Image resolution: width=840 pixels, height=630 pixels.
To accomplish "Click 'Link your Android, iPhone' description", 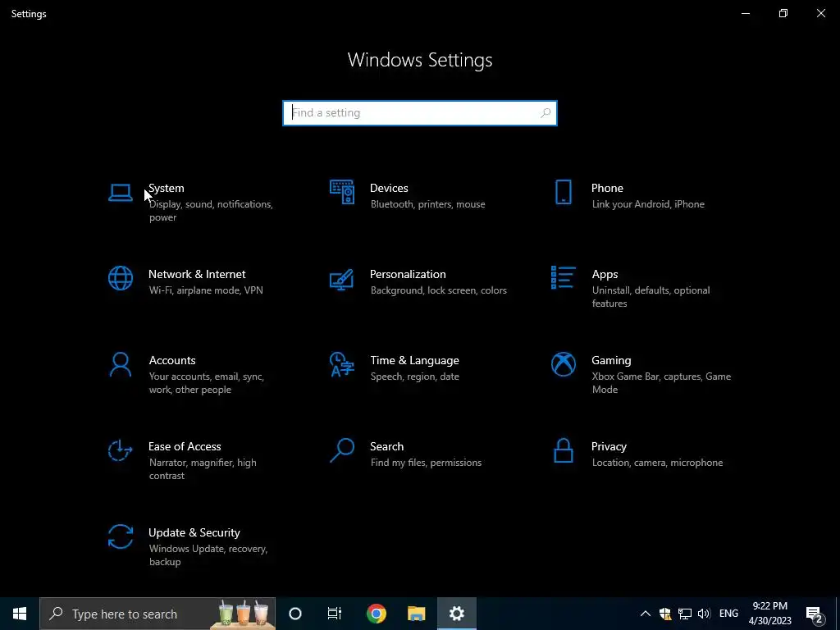I will click(648, 204).
